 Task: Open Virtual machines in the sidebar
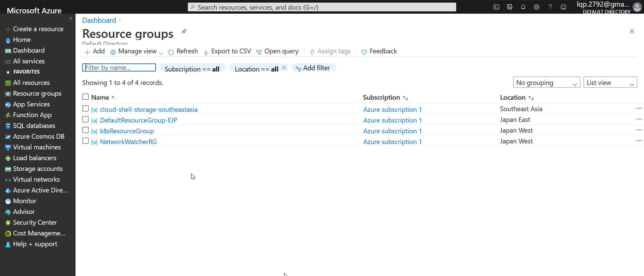37,147
